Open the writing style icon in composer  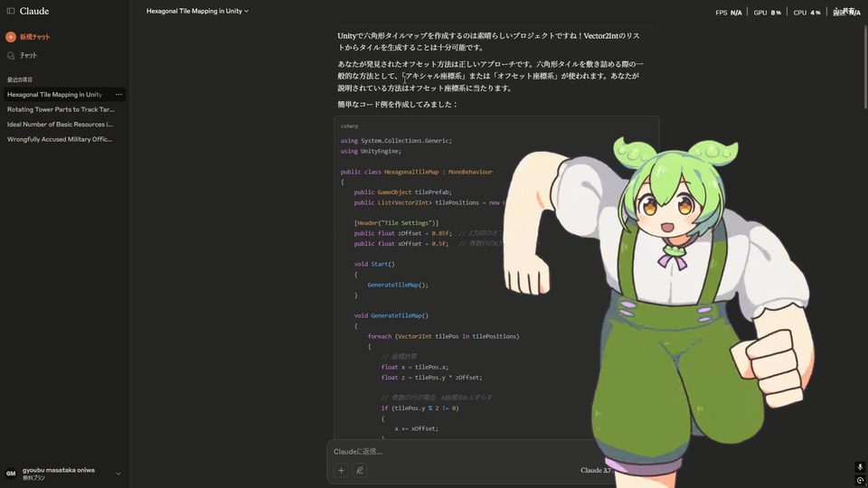(359, 470)
